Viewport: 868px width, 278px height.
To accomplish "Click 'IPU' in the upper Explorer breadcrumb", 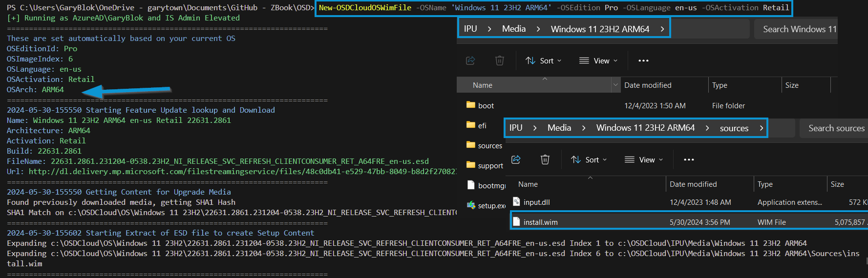I will [470, 29].
